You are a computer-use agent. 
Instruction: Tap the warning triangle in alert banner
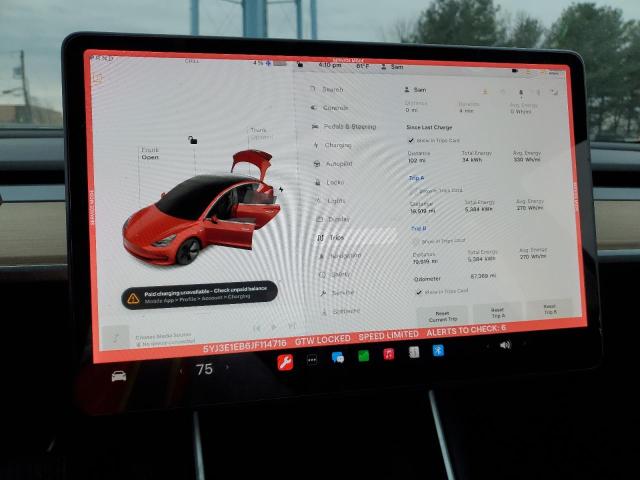[133, 299]
